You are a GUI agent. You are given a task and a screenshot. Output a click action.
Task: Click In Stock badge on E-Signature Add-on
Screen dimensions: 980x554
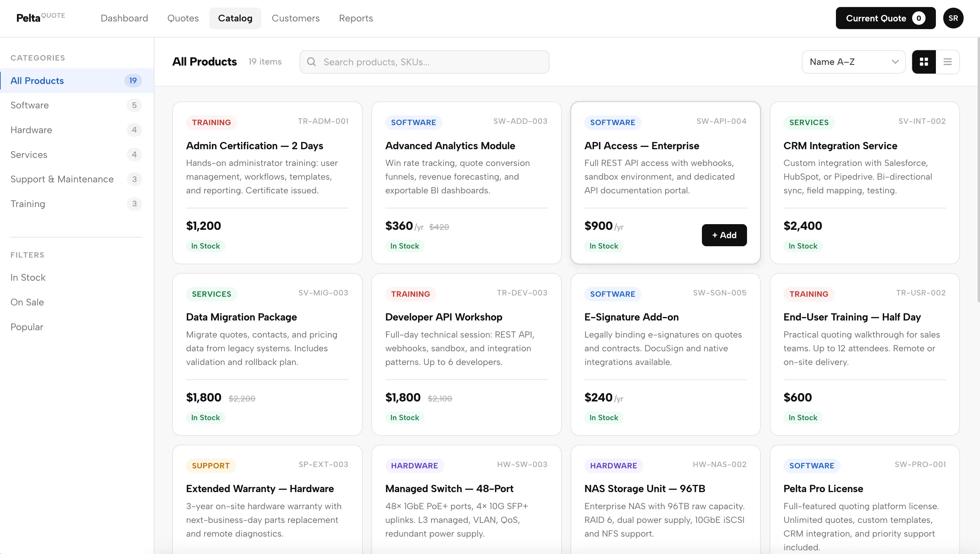[604, 418]
